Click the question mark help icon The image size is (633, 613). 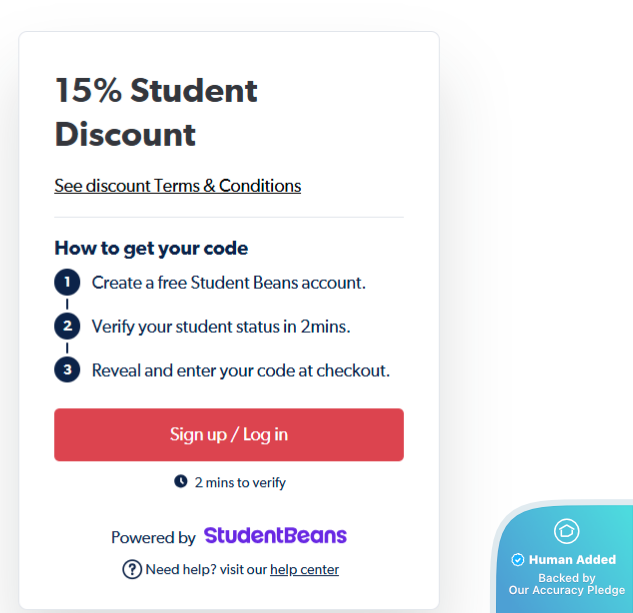click(132, 569)
